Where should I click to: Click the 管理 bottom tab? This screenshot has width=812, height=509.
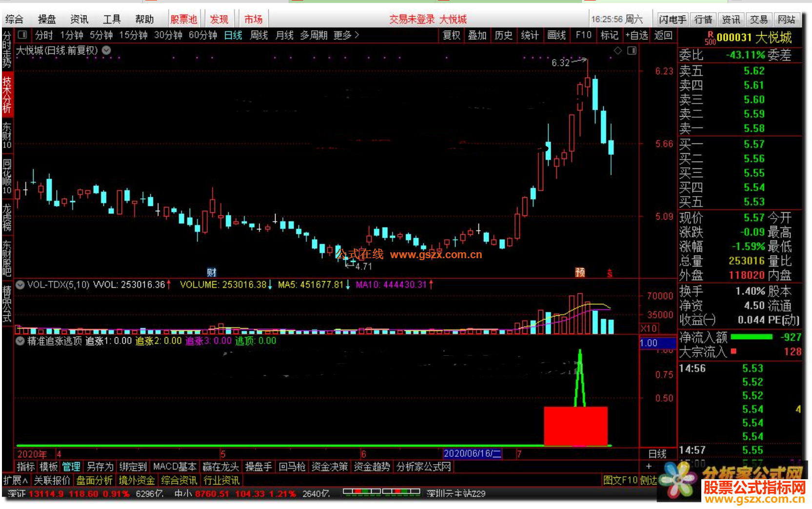tap(71, 467)
